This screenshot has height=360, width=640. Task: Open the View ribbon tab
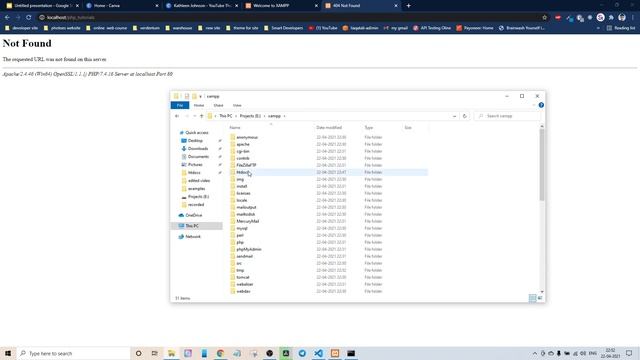point(237,105)
